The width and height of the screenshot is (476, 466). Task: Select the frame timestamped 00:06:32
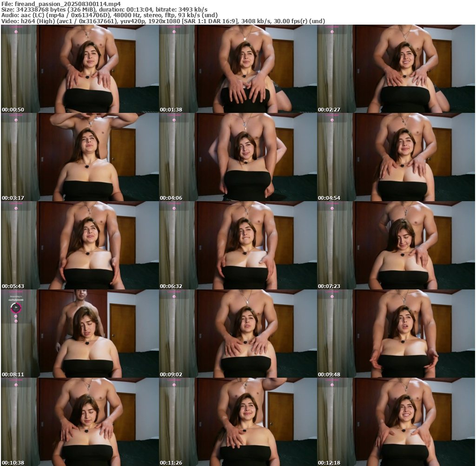[238, 245]
